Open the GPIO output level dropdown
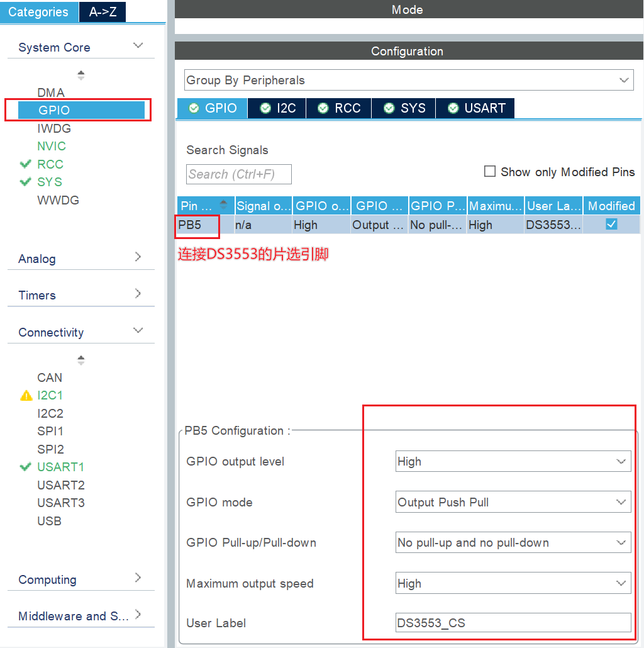The width and height of the screenshot is (644, 648). [513, 462]
